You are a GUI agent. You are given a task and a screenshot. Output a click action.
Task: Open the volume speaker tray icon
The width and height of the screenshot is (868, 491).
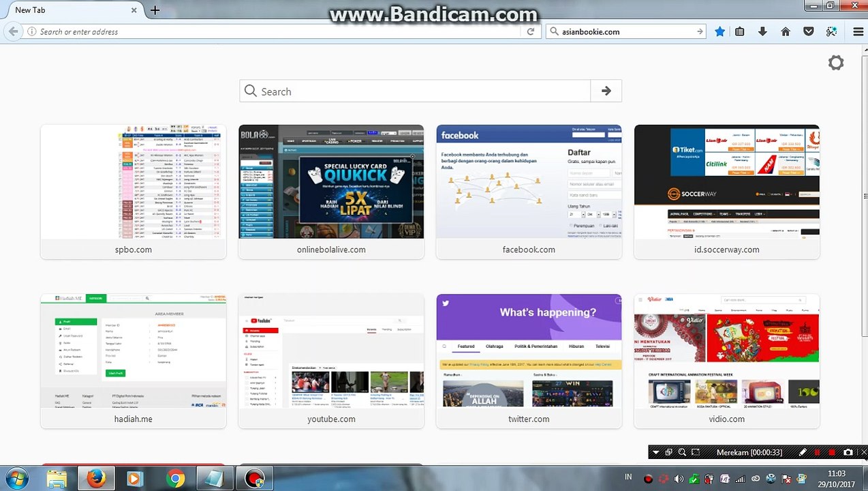679,479
